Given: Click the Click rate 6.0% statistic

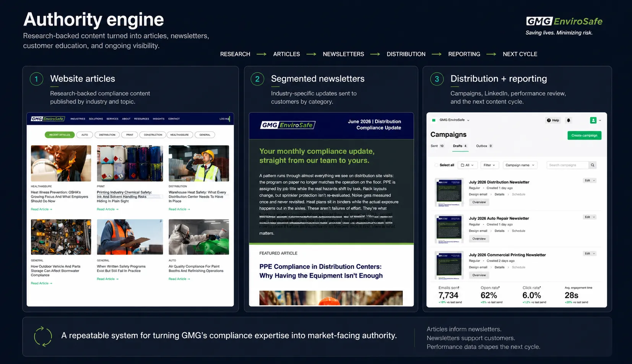Looking at the screenshot, I should (x=534, y=295).
